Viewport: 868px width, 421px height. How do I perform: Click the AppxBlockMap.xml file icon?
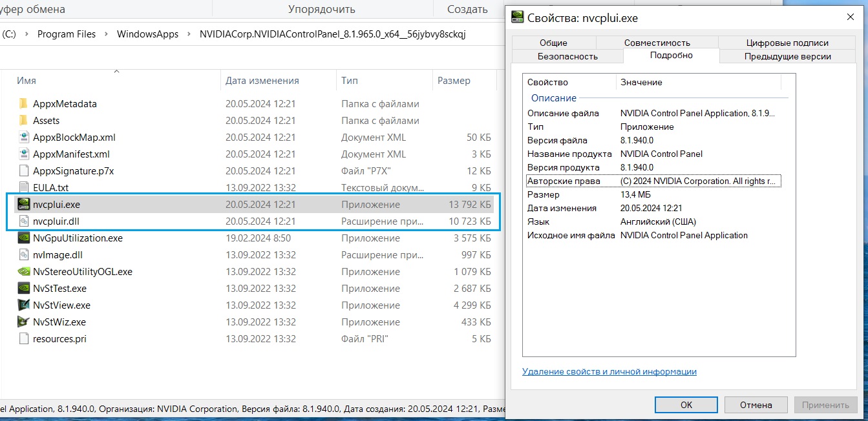[23, 138]
